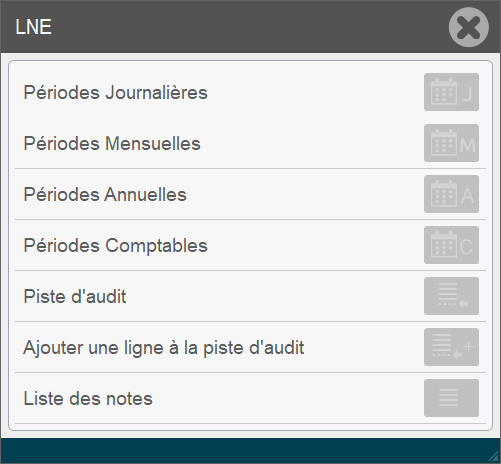Open the daily periods calendar J icon

click(451, 92)
